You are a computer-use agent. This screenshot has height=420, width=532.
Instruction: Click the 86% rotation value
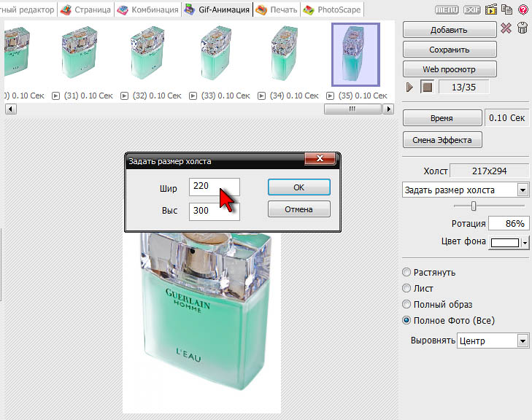pyautogui.click(x=509, y=223)
